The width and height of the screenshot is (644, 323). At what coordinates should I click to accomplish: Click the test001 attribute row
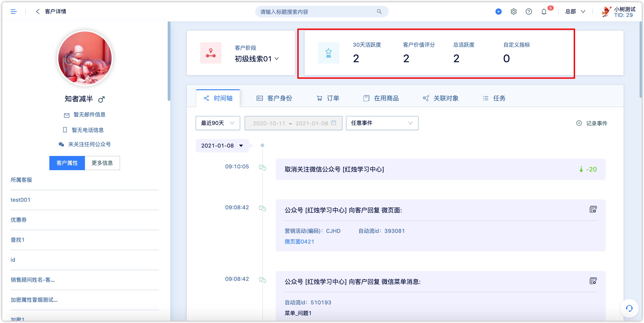85,200
